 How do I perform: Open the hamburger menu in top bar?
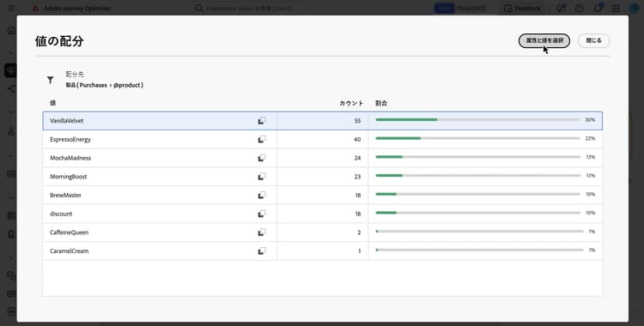pos(11,9)
